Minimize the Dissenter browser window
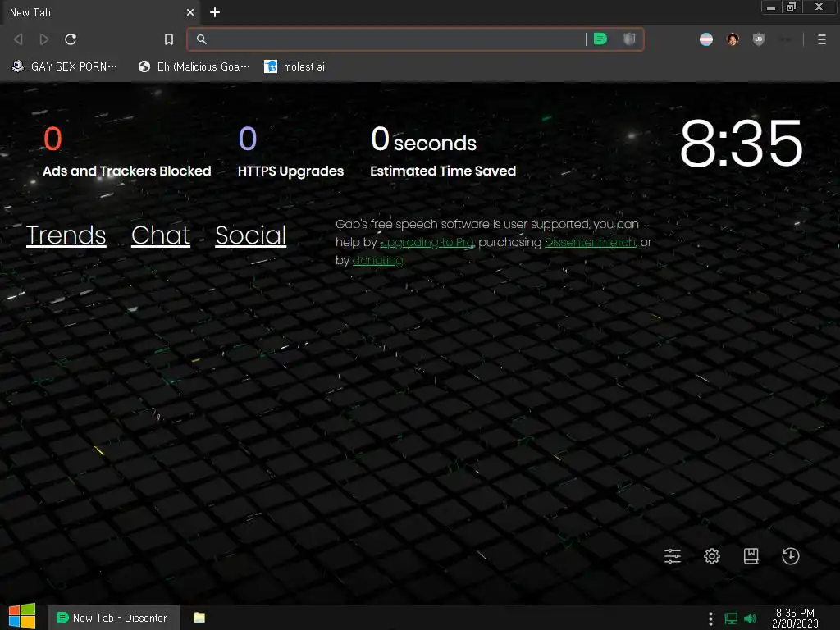The width and height of the screenshot is (840, 630). click(x=771, y=7)
